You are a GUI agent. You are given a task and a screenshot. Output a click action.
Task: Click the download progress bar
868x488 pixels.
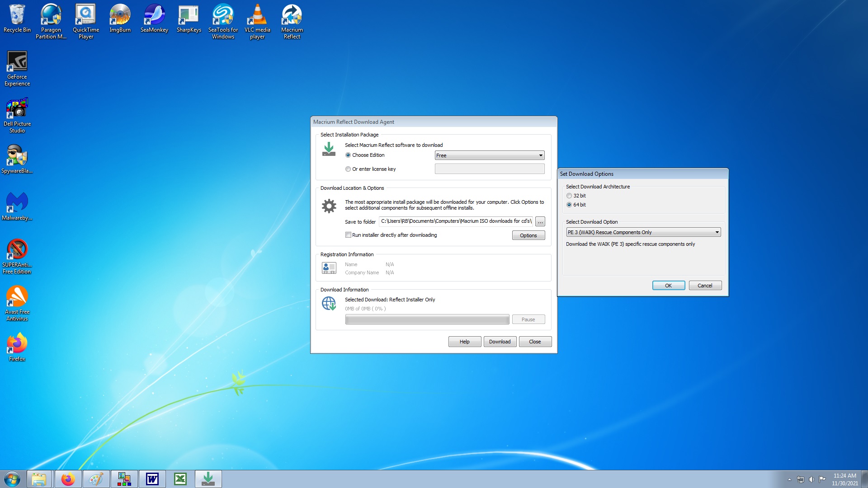[427, 319]
